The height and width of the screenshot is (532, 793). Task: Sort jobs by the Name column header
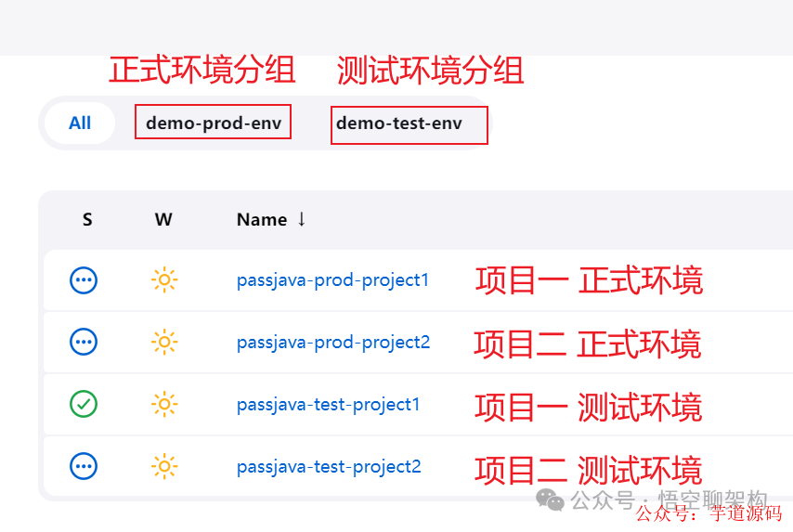[262, 219]
